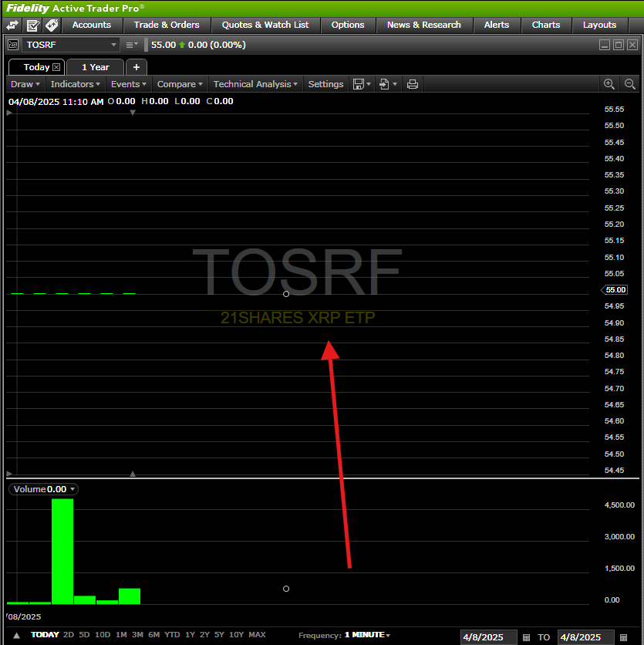
Task: Select the MAX time range
Action: pos(257,635)
